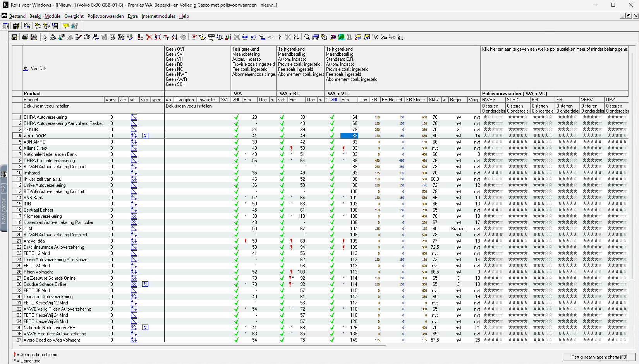Image resolution: width=639 pixels, height=364 pixels.
Task: Open the Help menu
Action: [x=184, y=16]
